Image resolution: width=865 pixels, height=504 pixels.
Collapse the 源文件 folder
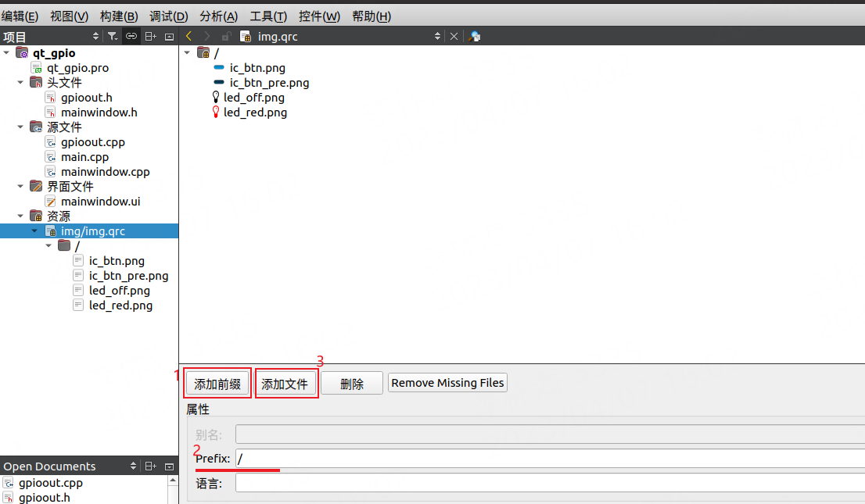(x=20, y=127)
